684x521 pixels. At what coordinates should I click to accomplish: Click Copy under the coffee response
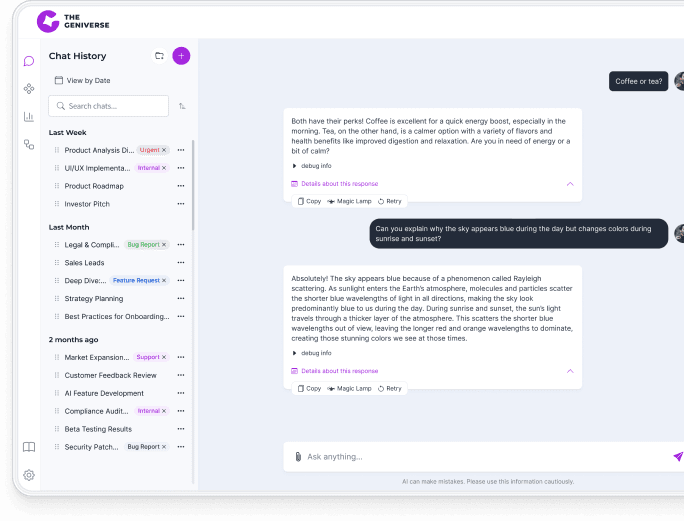309,201
